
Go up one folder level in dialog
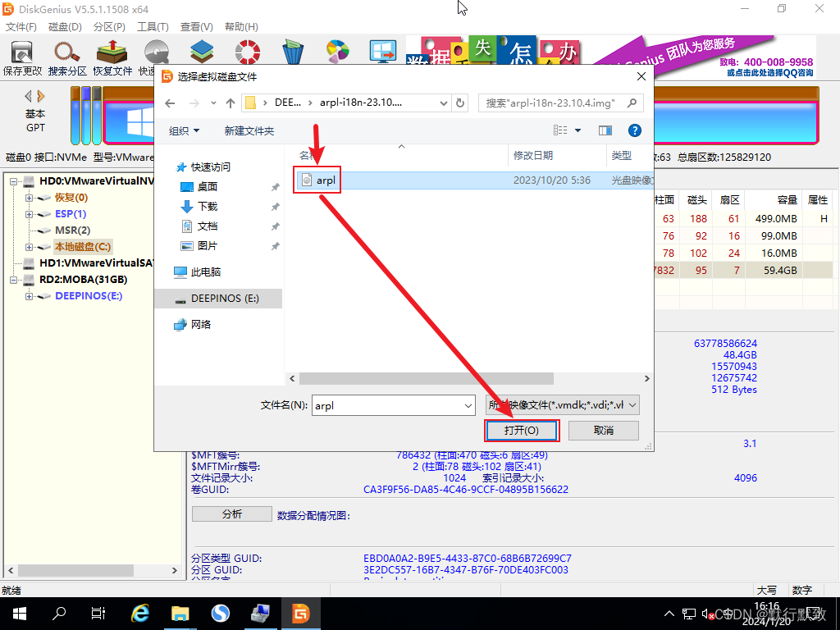231,103
